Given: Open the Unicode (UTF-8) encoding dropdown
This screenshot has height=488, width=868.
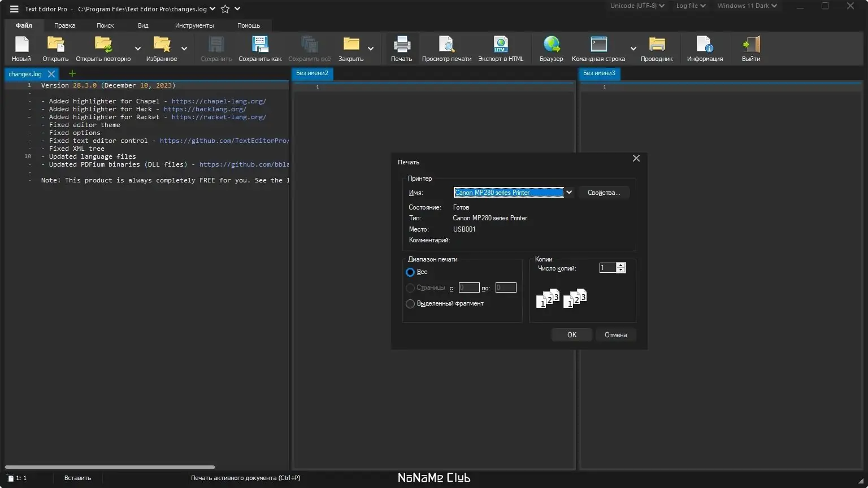Looking at the screenshot, I should (x=637, y=6).
